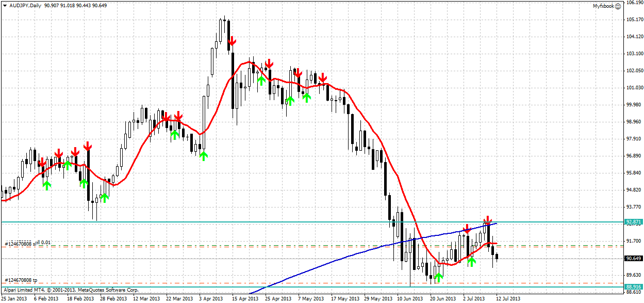Click the 7 May 2013 date label
The image size is (644, 303).
click(310, 299)
